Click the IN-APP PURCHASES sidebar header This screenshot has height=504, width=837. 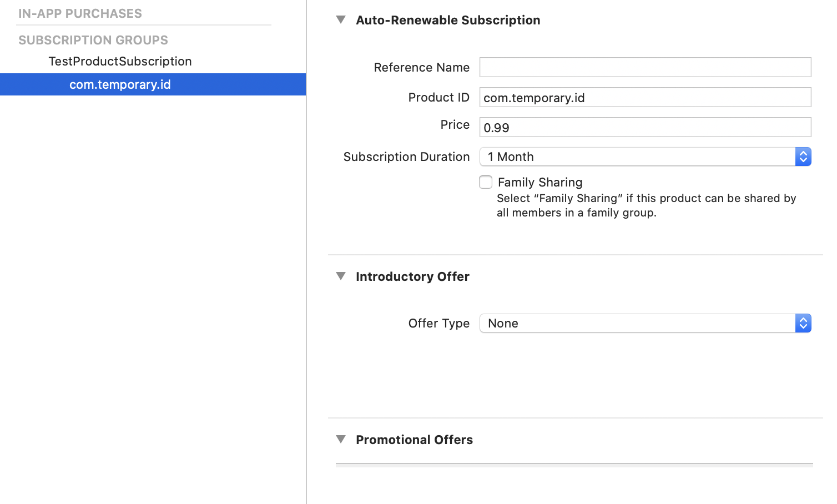[80, 13]
